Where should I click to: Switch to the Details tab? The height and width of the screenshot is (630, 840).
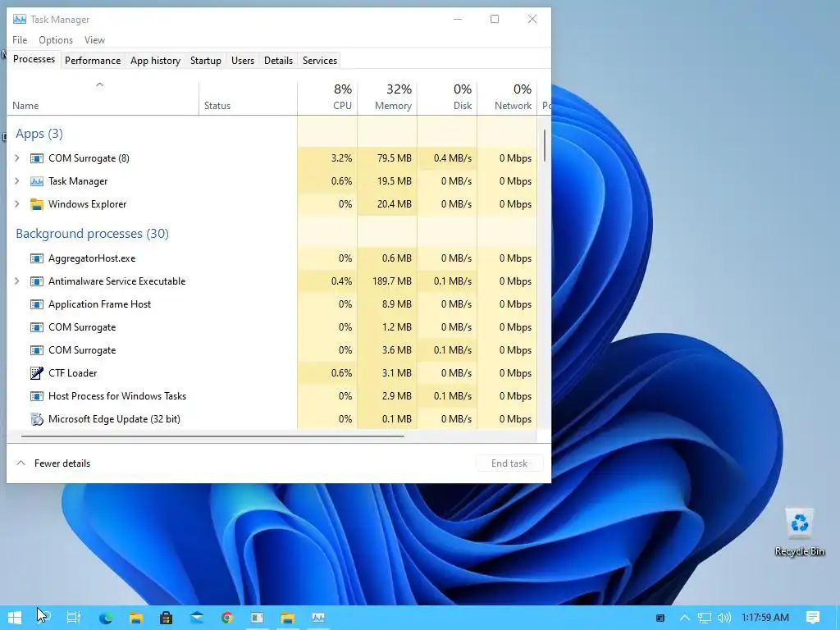pos(279,61)
